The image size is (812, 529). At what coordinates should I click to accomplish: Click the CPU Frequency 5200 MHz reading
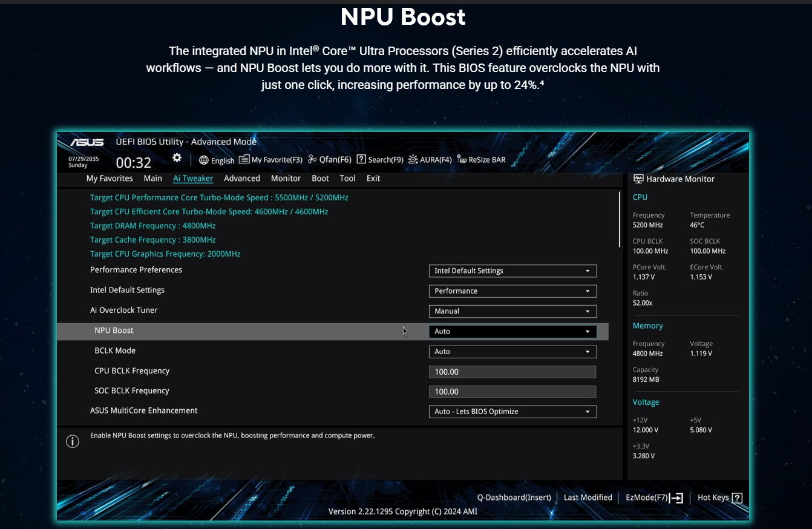tap(649, 220)
